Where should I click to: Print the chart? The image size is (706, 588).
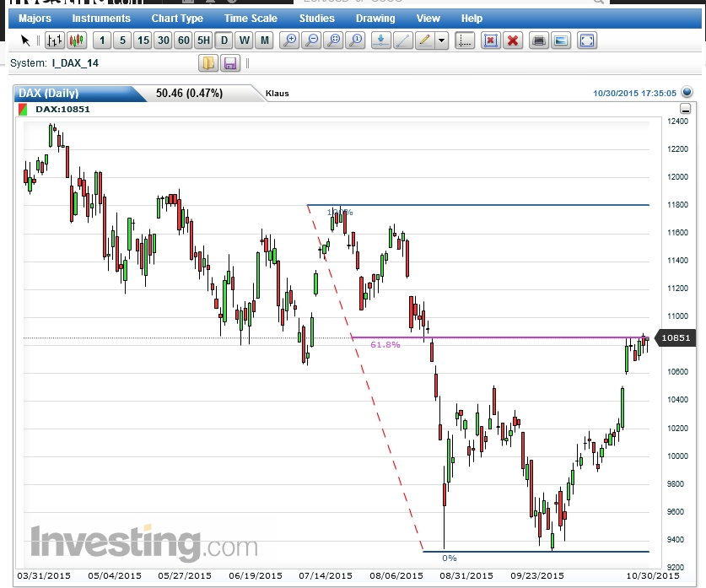tap(538, 40)
